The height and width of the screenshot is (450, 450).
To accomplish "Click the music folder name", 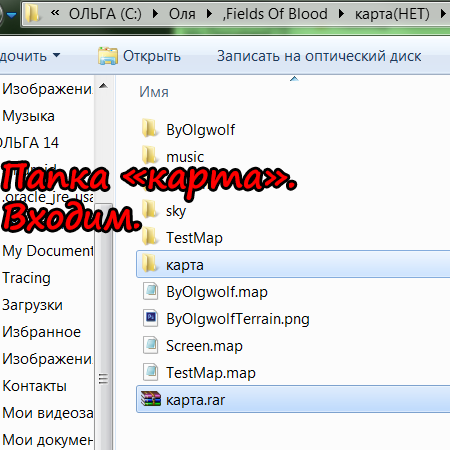I will point(185,157).
